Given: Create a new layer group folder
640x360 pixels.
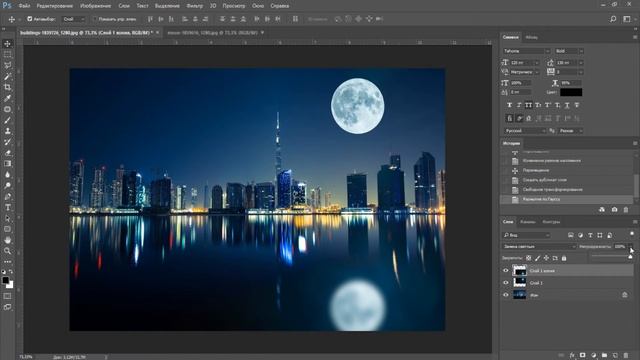Looking at the screenshot, I should (x=604, y=356).
